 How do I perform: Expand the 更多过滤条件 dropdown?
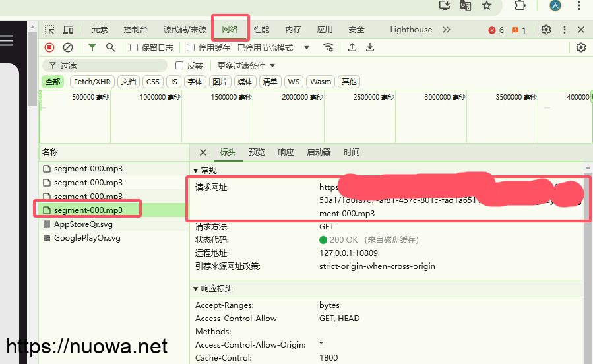tap(246, 65)
